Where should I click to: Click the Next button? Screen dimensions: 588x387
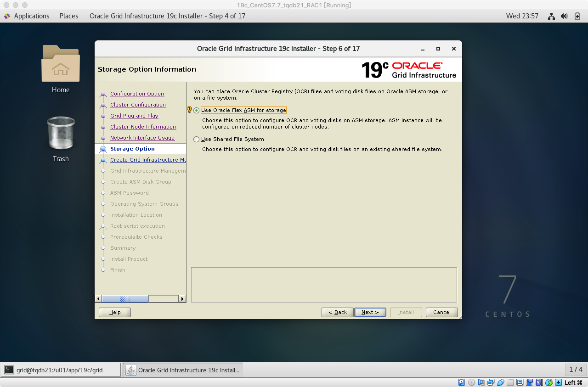pyautogui.click(x=370, y=312)
